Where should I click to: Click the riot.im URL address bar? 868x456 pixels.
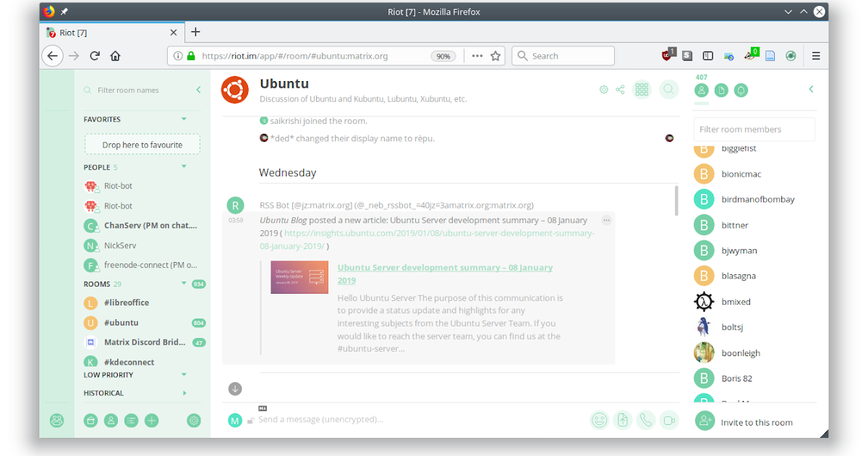(x=295, y=56)
